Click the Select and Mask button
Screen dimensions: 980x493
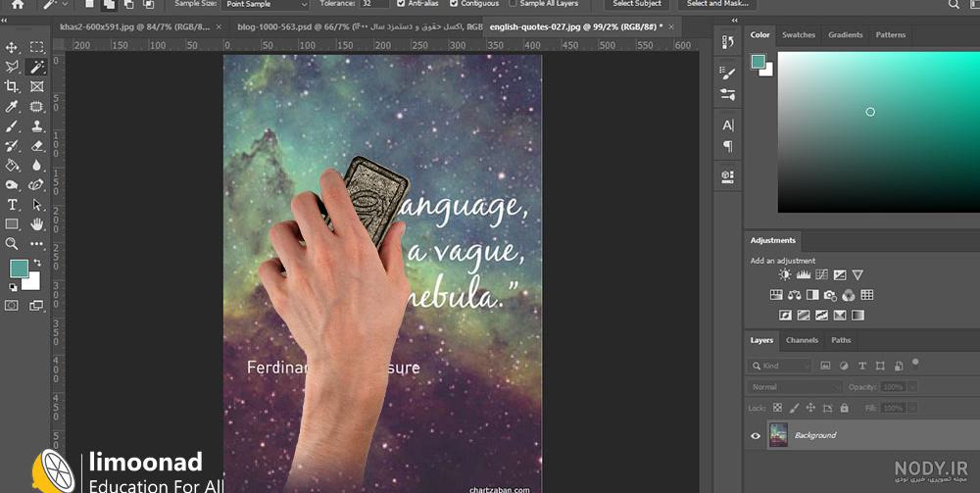717,4
